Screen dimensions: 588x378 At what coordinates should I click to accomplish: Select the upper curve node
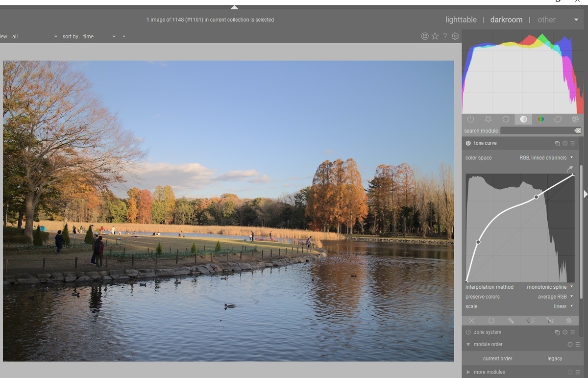pyautogui.click(x=537, y=197)
